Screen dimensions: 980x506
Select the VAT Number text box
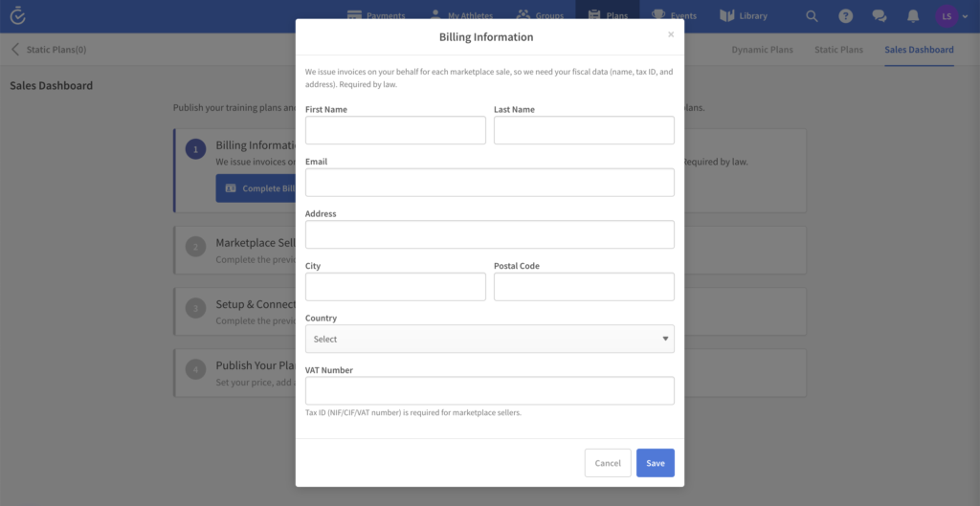click(489, 390)
